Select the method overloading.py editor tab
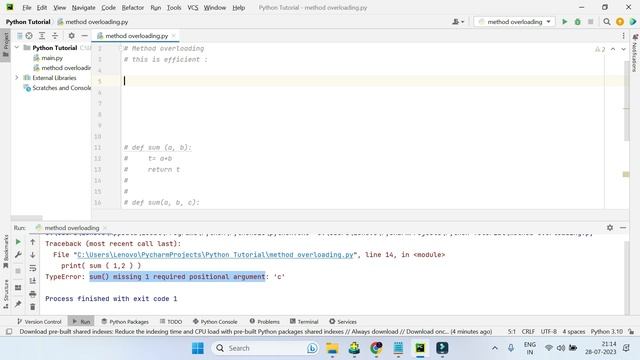 (x=136, y=36)
